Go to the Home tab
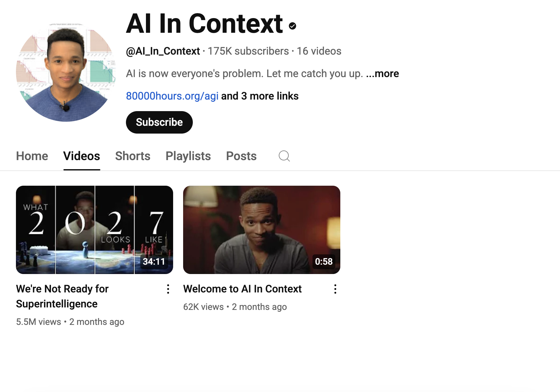 pyautogui.click(x=32, y=156)
